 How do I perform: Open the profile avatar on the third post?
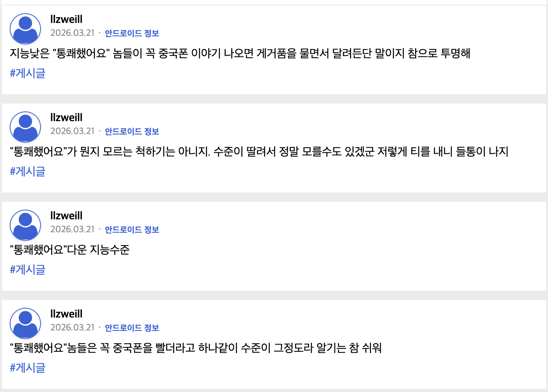25,225
